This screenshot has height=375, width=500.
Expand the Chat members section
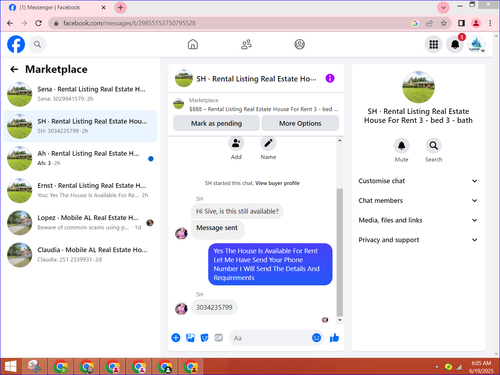[418, 201]
